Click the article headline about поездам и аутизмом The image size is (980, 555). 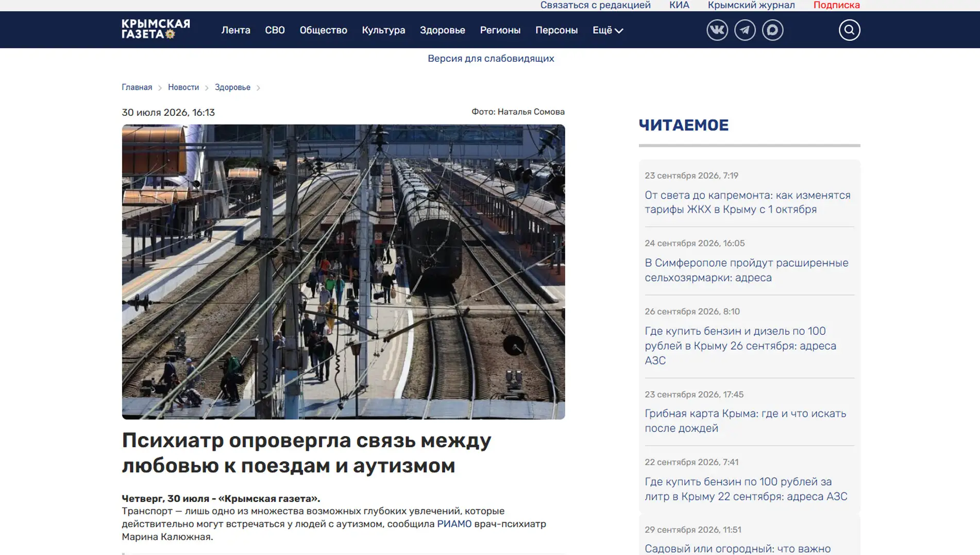tap(307, 453)
